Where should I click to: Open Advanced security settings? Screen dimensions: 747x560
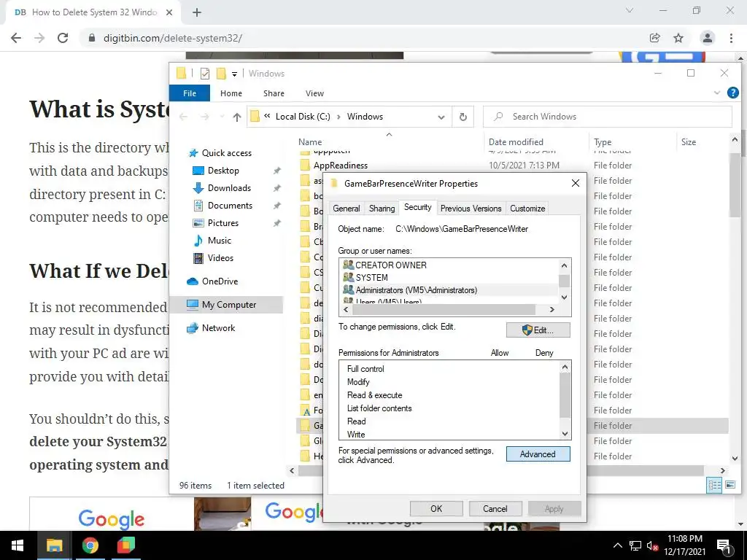[x=538, y=454]
